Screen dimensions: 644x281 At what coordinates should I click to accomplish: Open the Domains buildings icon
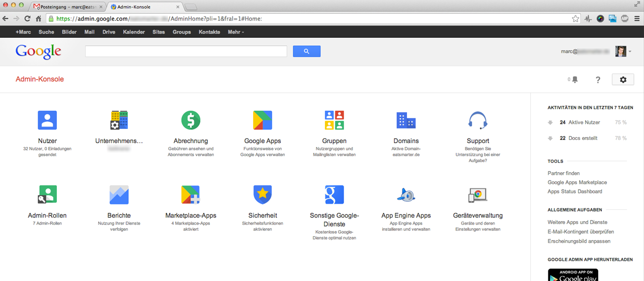pyautogui.click(x=406, y=120)
